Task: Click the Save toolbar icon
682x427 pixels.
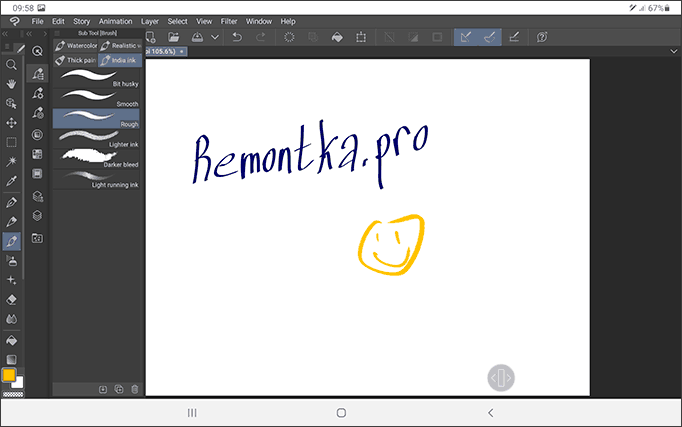Action: coord(197,37)
